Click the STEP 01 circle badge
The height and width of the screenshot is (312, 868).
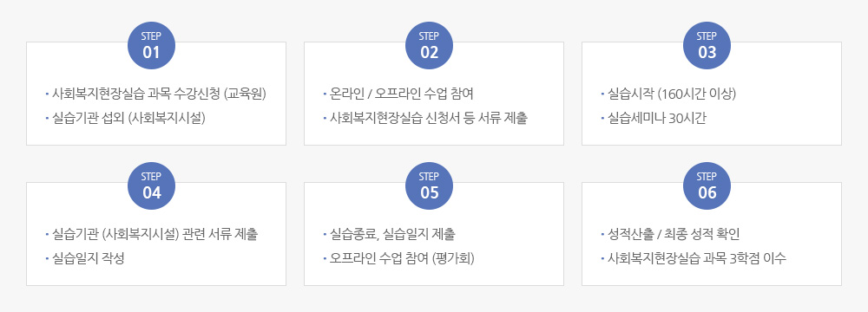pos(151,45)
